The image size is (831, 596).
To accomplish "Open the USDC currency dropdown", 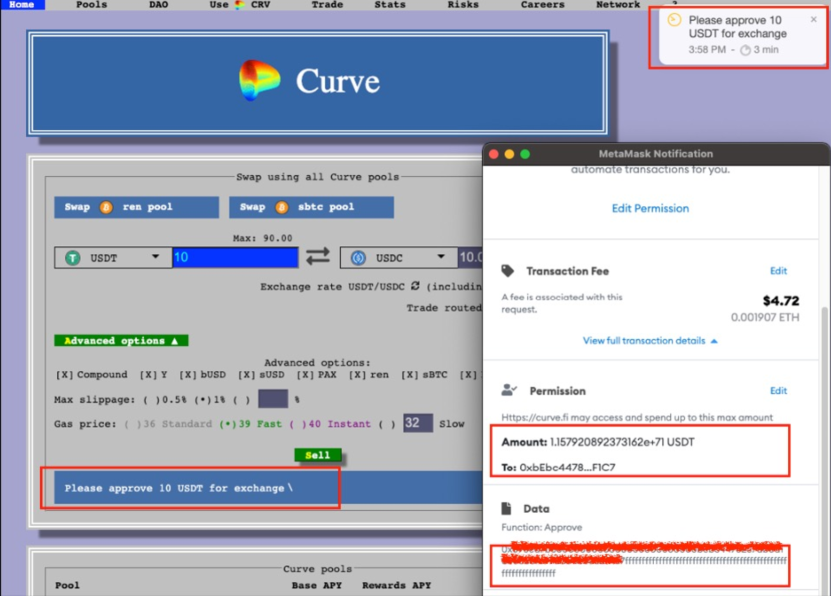I will pyautogui.click(x=399, y=258).
